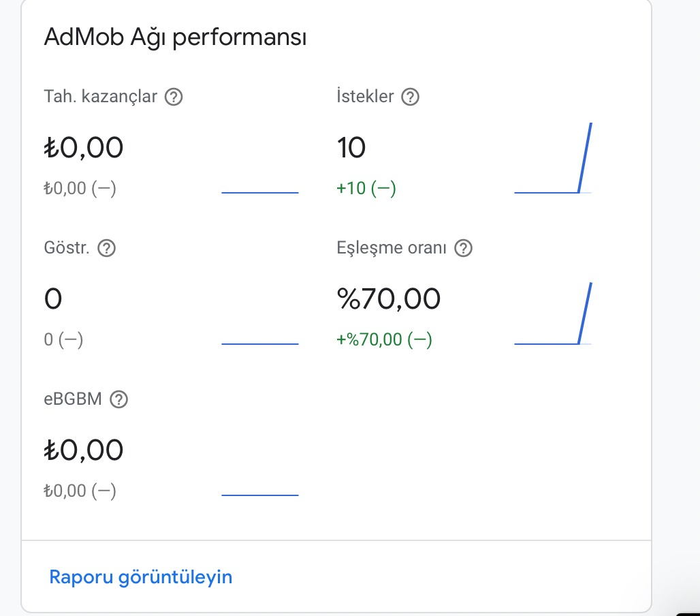This screenshot has width=700, height=616.
Task: Select the İstekler value 10
Action: tap(351, 147)
